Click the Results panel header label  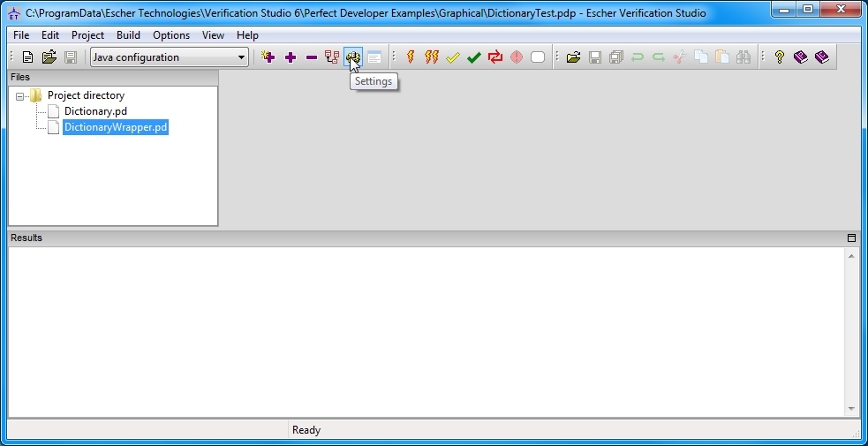[x=26, y=238]
